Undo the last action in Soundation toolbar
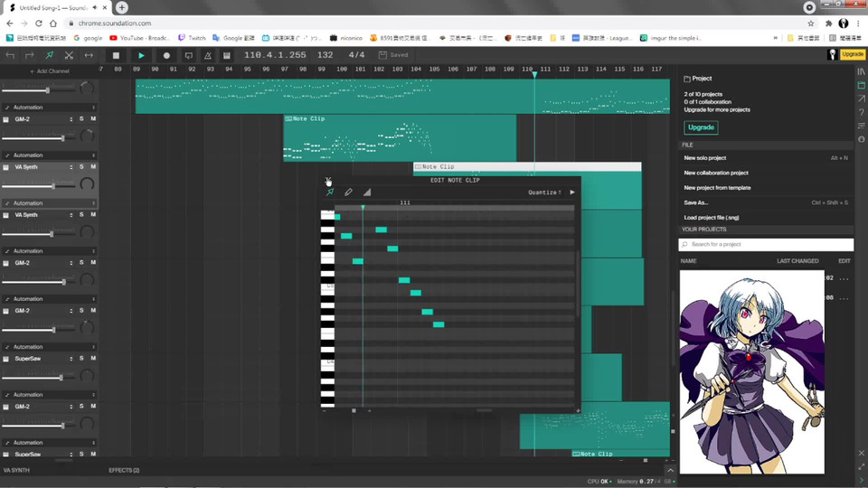This screenshot has height=488, width=868. 10,55
